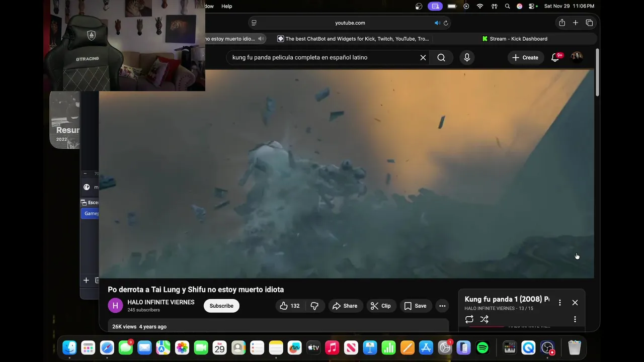Open the Now Playing menu bar icon
This screenshot has width=644, height=362.
(x=466, y=6)
